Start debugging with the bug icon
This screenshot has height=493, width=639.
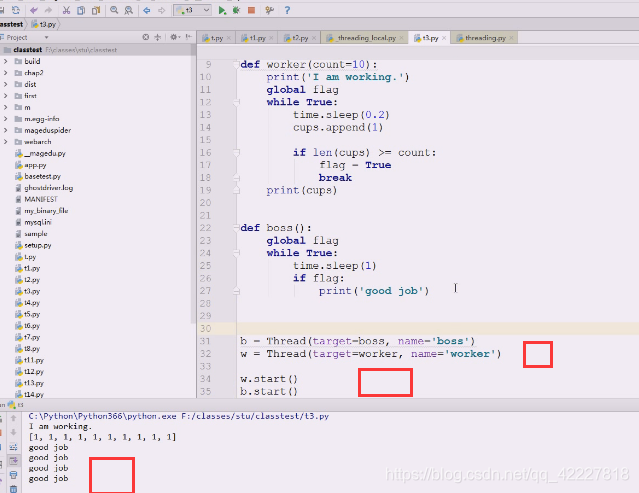click(x=236, y=10)
